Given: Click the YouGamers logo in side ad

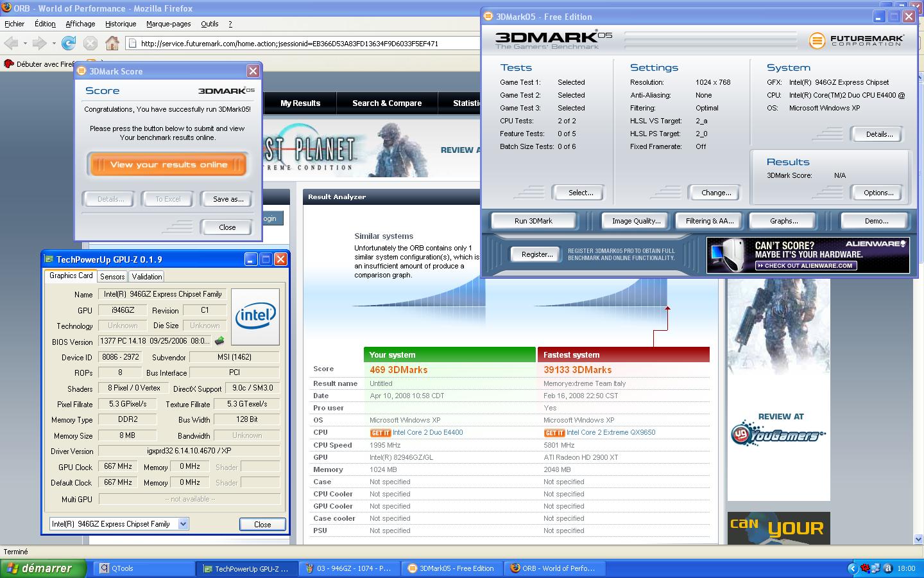Looking at the screenshot, I should [778, 435].
